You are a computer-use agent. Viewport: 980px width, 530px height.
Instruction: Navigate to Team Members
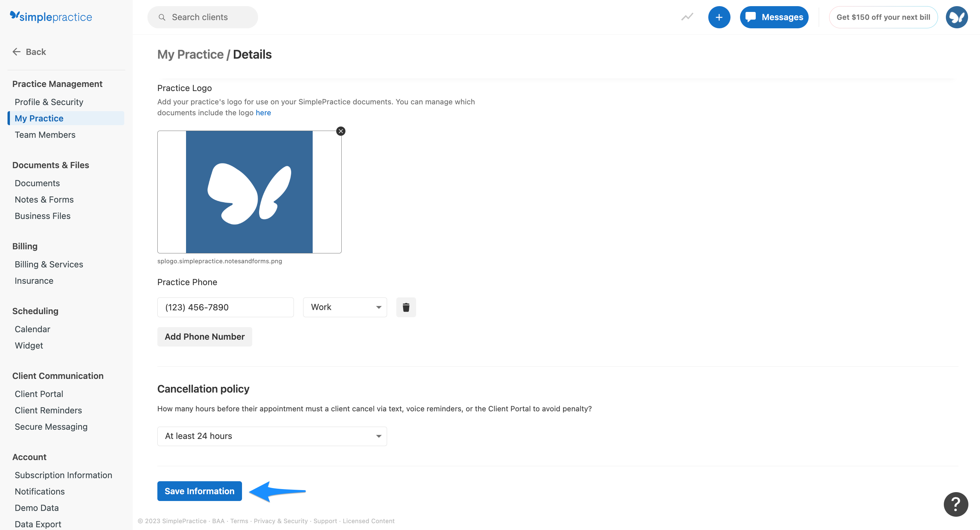[45, 135]
